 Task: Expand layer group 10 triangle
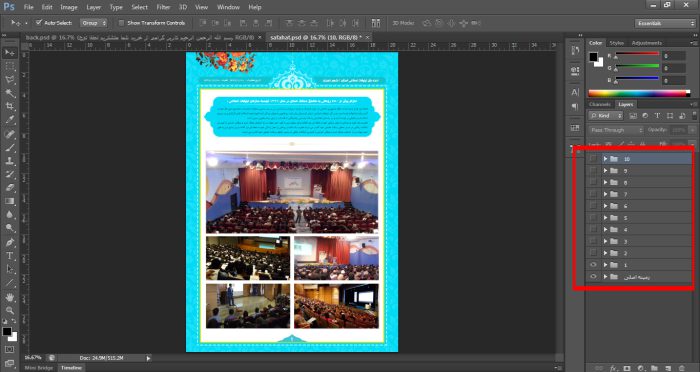click(x=606, y=159)
